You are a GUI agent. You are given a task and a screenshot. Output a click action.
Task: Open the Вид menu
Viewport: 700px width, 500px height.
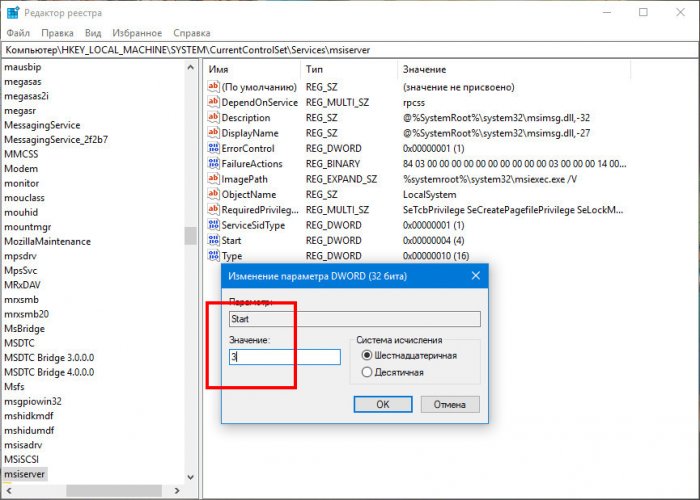(93, 33)
